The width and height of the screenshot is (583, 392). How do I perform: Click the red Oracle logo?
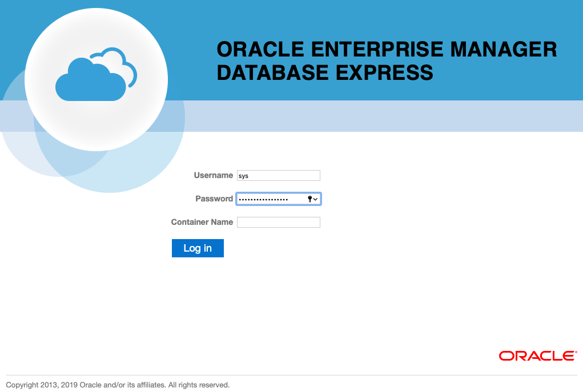[x=538, y=356]
